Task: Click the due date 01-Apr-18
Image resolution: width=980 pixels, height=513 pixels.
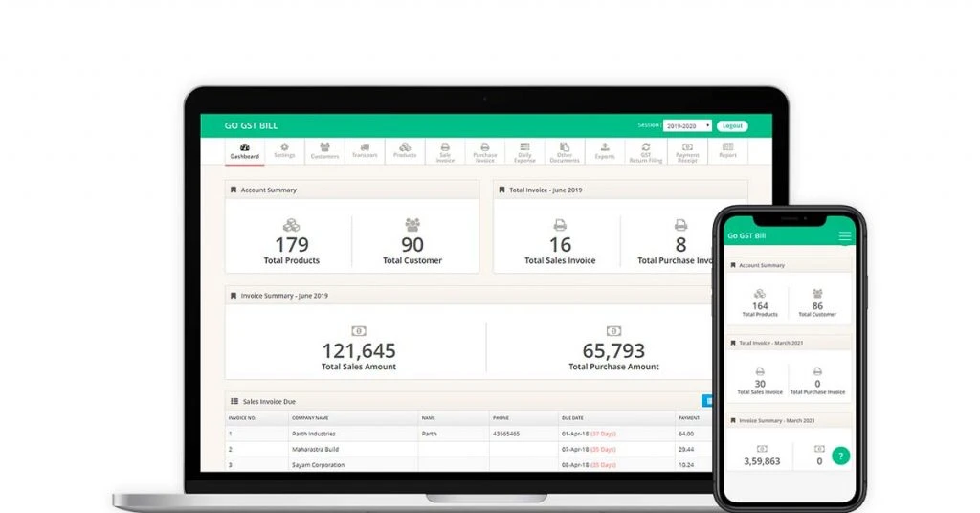Action: (x=575, y=434)
